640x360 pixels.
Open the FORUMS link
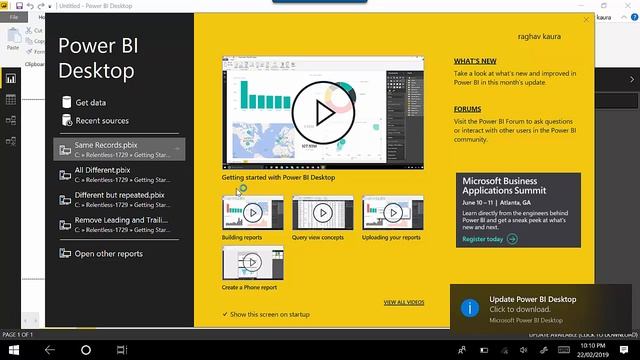467,109
